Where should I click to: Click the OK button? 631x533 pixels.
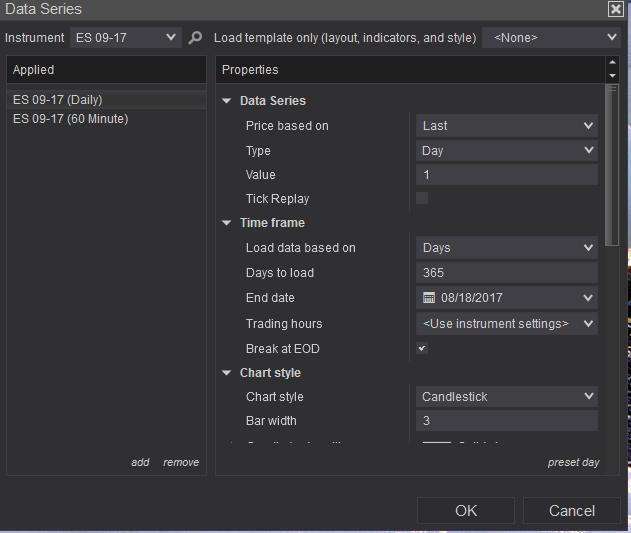[466, 510]
